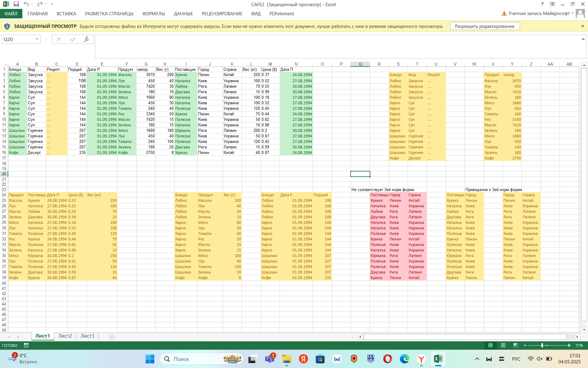Screen dimensions: 588x368
Task: Select row 20 header
Action: point(4,174)
